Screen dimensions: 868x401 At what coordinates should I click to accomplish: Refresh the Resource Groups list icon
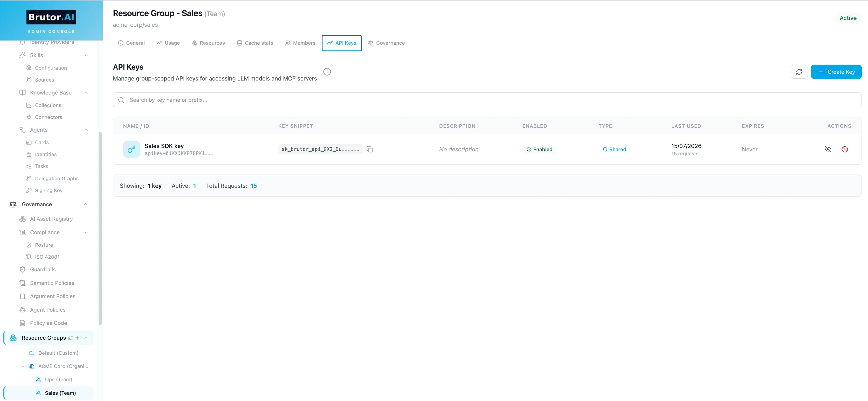pos(70,338)
